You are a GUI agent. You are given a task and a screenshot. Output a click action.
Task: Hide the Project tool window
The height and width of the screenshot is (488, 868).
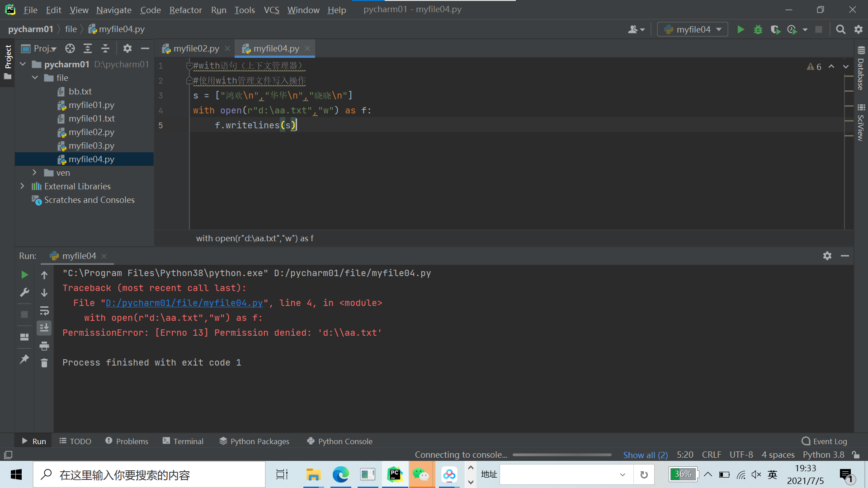point(145,48)
